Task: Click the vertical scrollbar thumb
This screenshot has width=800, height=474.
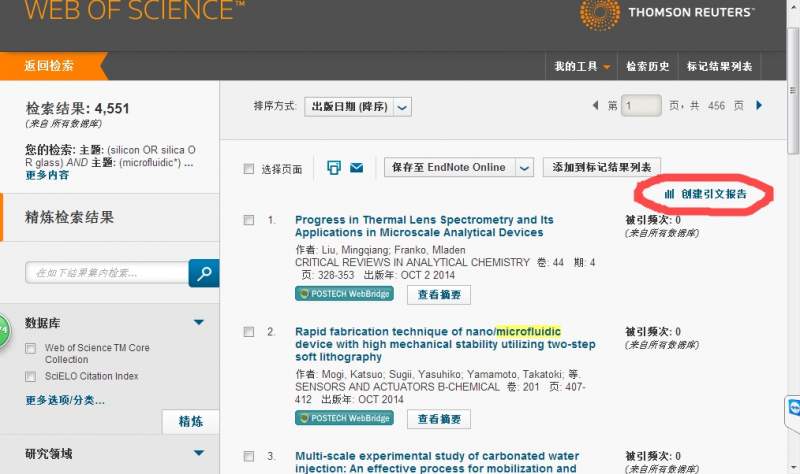Action: pyautogui.click(x=793, y=90)
